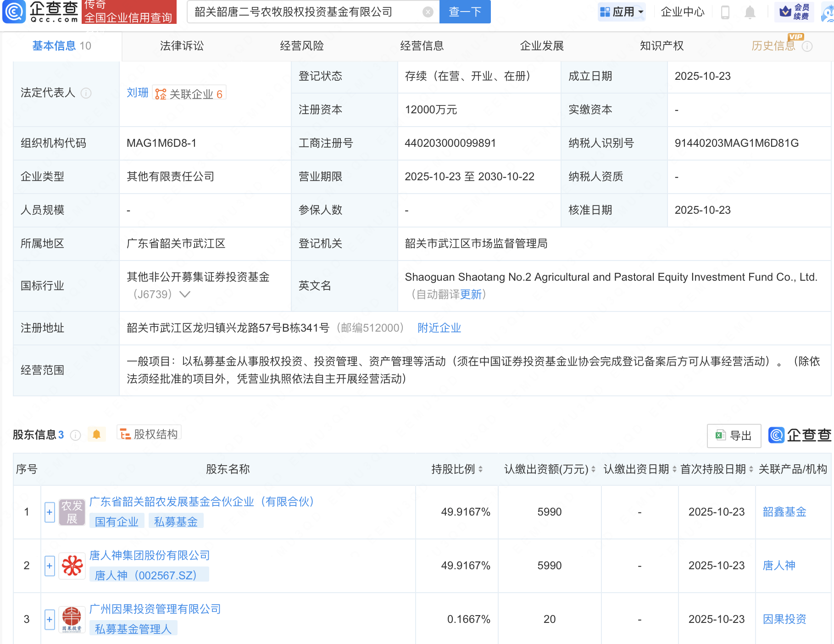
Task: Click the shareholder alert bell icon
Action: (96, 434)
